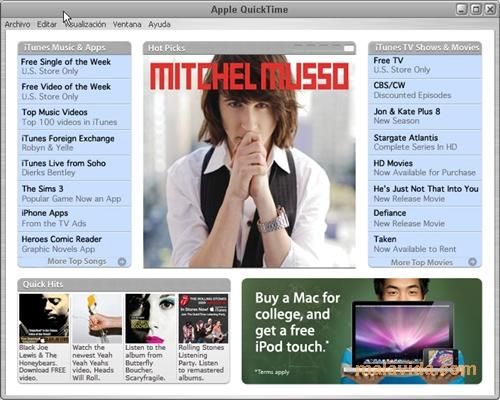Click More Top Songs text

pyautogui.click(x=77, y=261)
